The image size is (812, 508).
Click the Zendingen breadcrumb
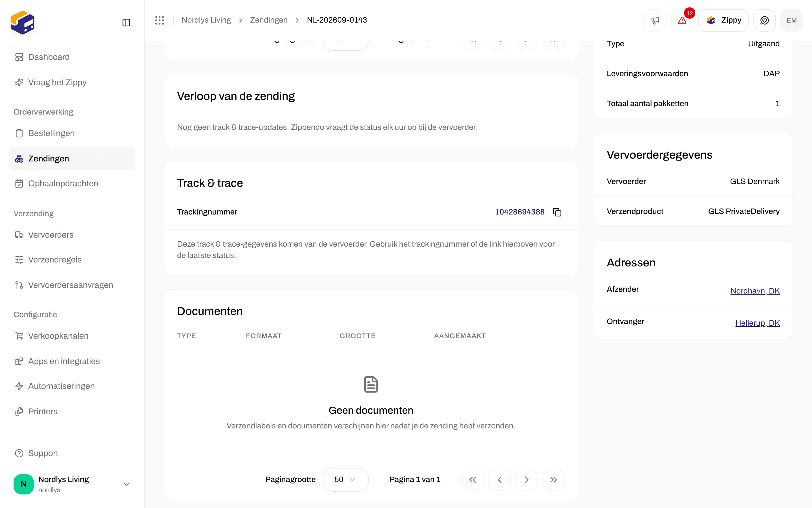click(269, 20)
